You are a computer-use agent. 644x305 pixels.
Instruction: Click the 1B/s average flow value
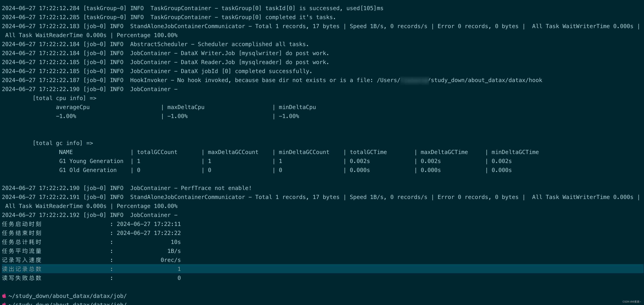tap(174, 251)
